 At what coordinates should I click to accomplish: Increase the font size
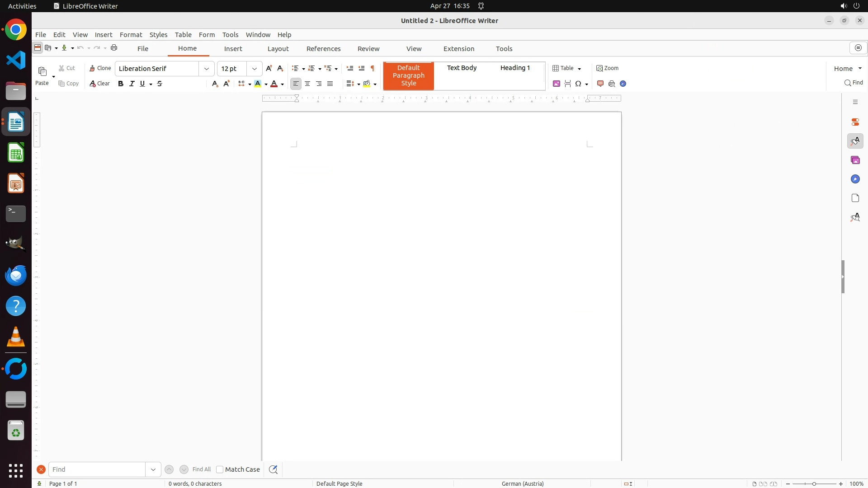click(x=269, y=68)
